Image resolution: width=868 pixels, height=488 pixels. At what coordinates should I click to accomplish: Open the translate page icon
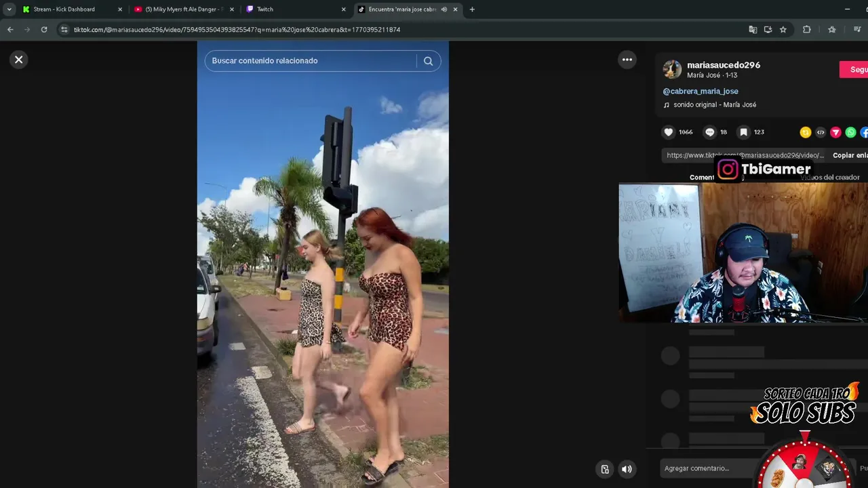[753, 30]
